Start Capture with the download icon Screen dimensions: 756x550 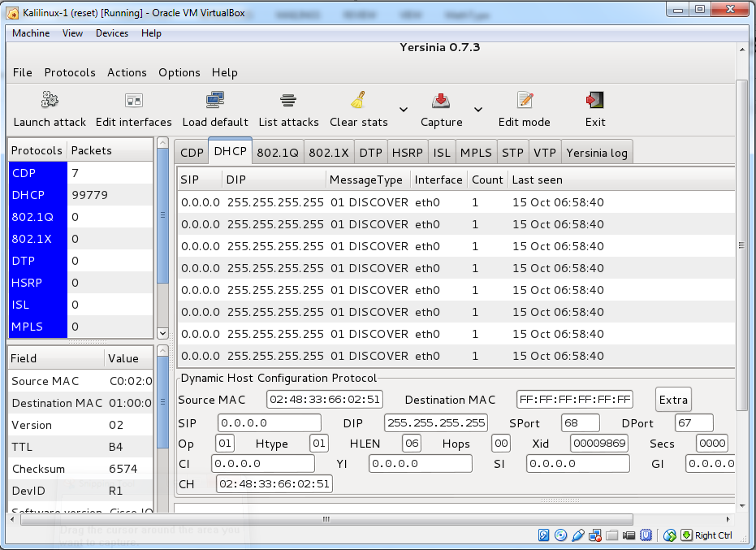(x=441, y=101)
